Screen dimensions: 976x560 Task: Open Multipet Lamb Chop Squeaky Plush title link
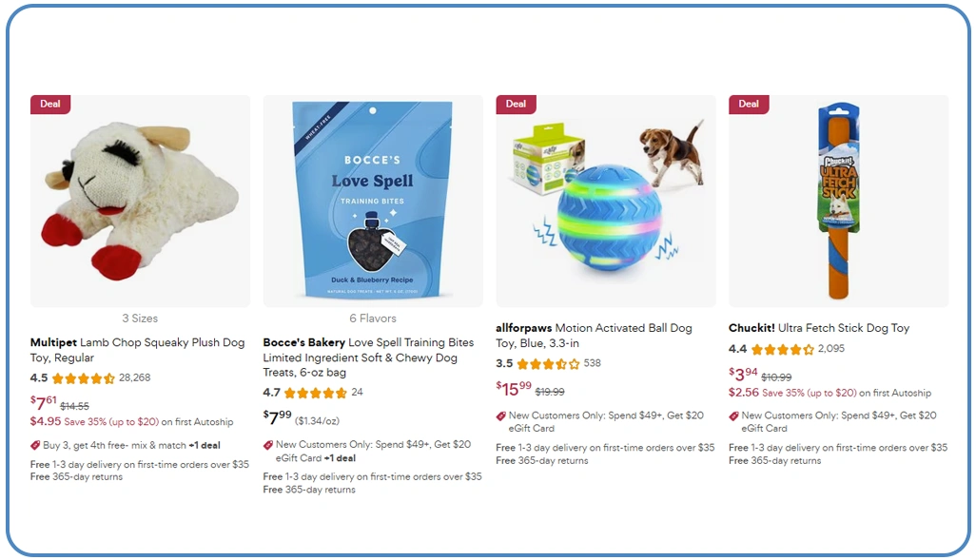click(138, 350)
